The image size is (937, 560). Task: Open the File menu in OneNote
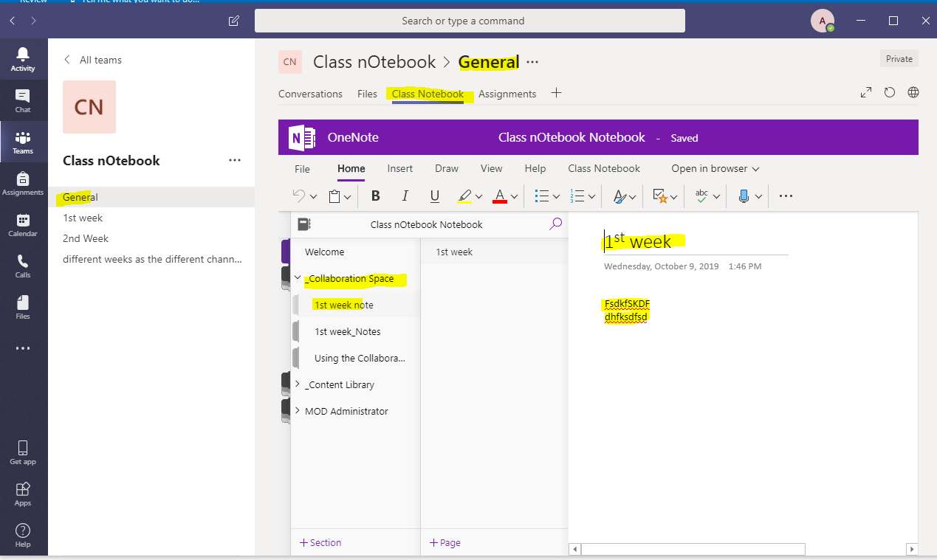[302, 169]
